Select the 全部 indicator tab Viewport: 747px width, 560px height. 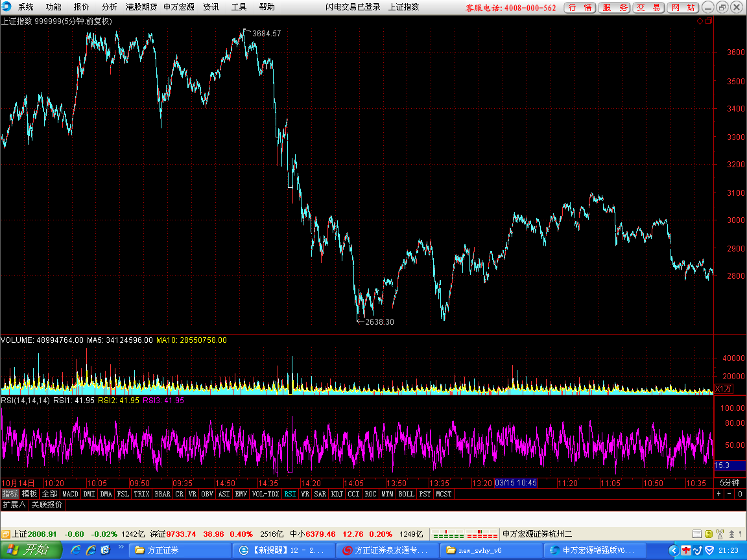tap(49, 494)
